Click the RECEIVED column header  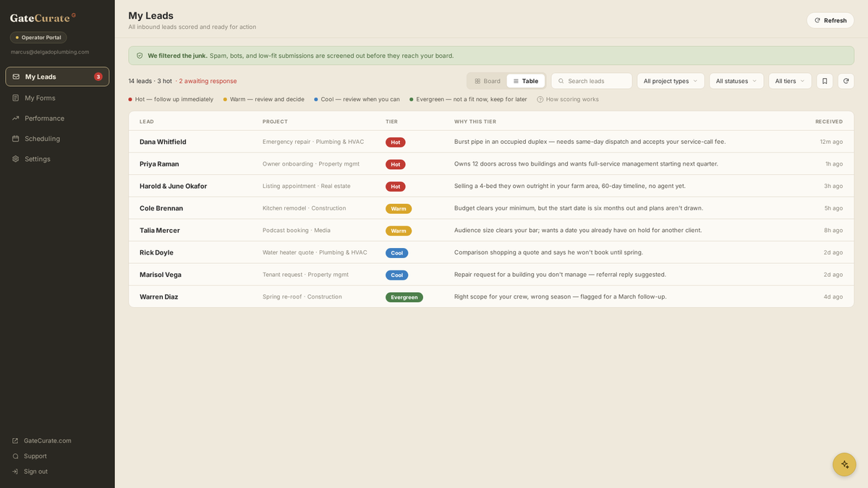(829, 121)
